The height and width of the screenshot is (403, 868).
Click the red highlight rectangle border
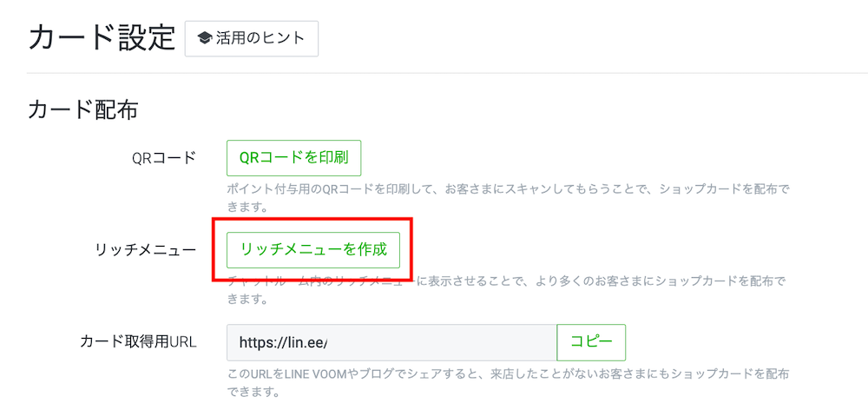(312, 219)
